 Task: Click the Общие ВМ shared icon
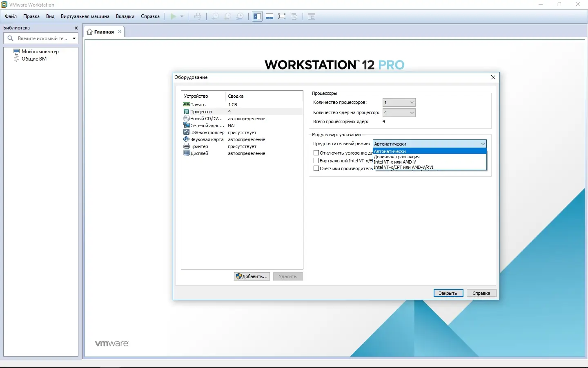[x=16, y=59]
